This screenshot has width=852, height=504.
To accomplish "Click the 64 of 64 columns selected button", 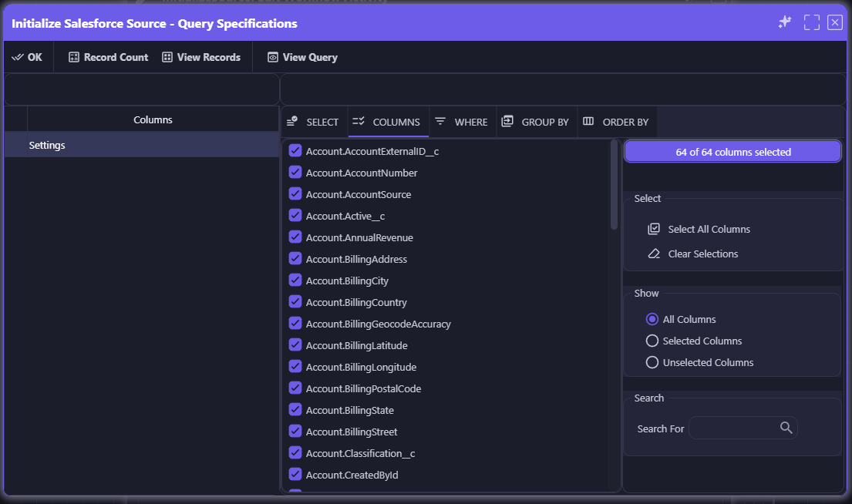I will click(733, 152).
